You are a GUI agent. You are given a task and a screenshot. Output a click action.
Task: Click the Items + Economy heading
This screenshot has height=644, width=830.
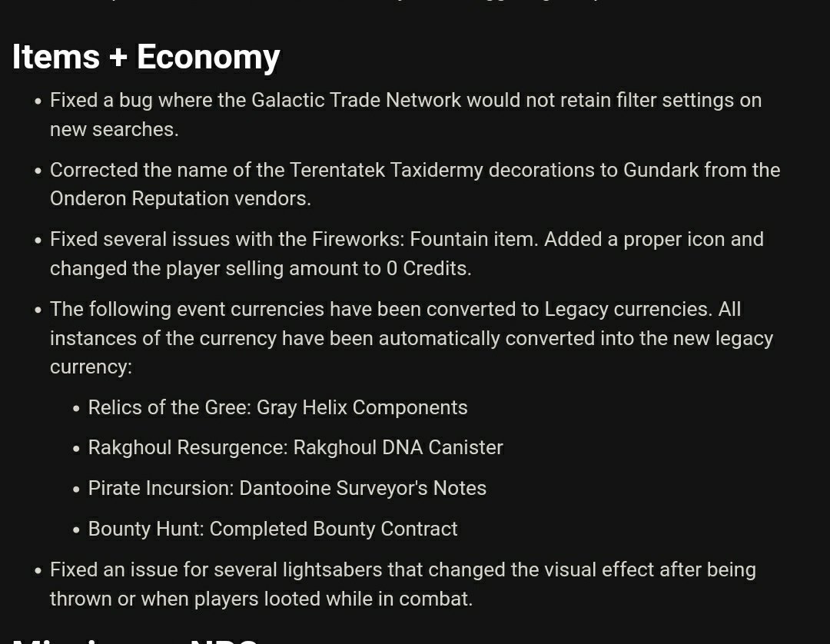[146, 58]
